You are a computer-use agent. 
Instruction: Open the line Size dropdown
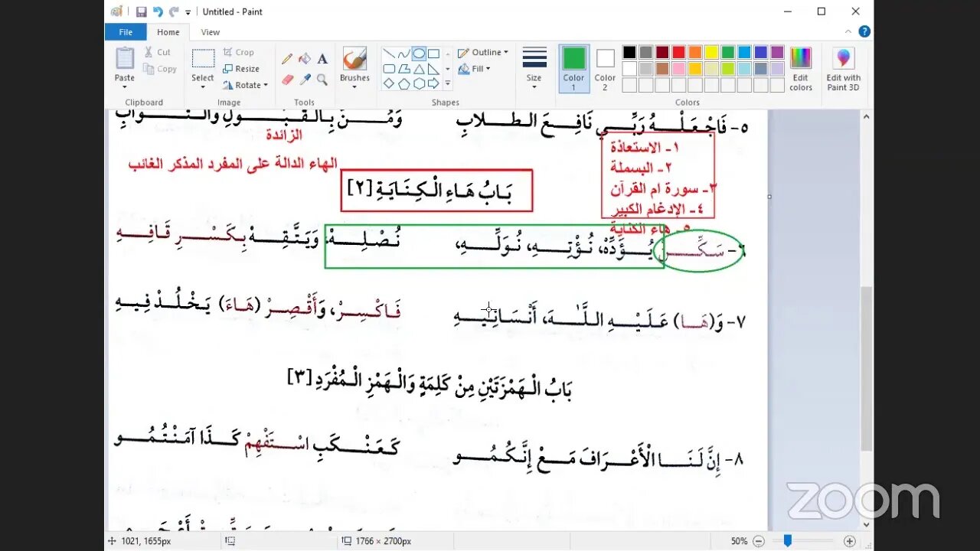click(x=534, y=68)
